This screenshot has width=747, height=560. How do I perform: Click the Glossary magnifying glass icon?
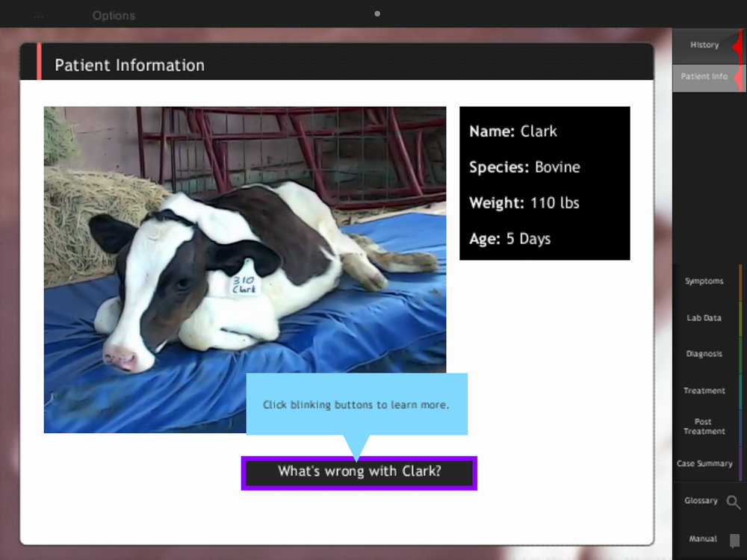(734, 502)
